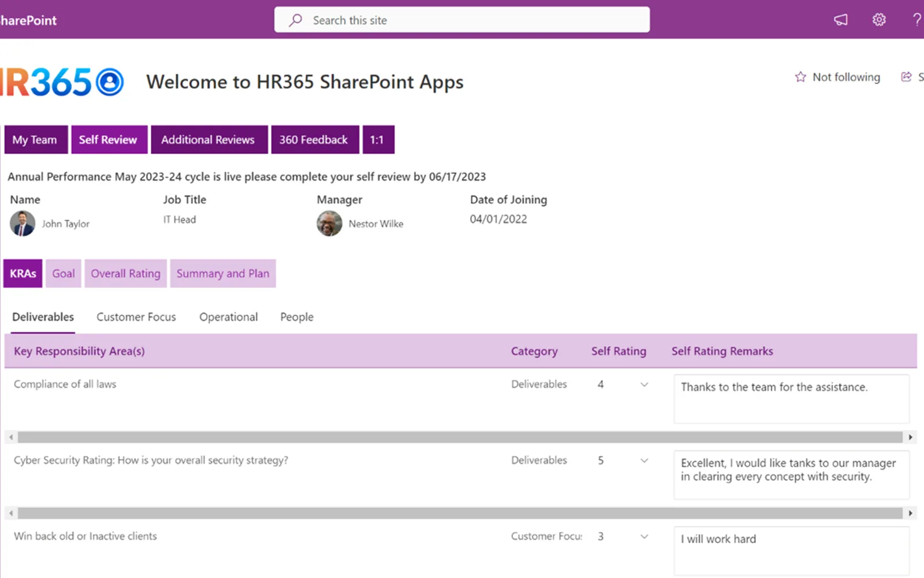Edit the 'Thanks to the team' remarks box
Image resolution: width=924 pixels, height=578 pixels.
[791, 399]
